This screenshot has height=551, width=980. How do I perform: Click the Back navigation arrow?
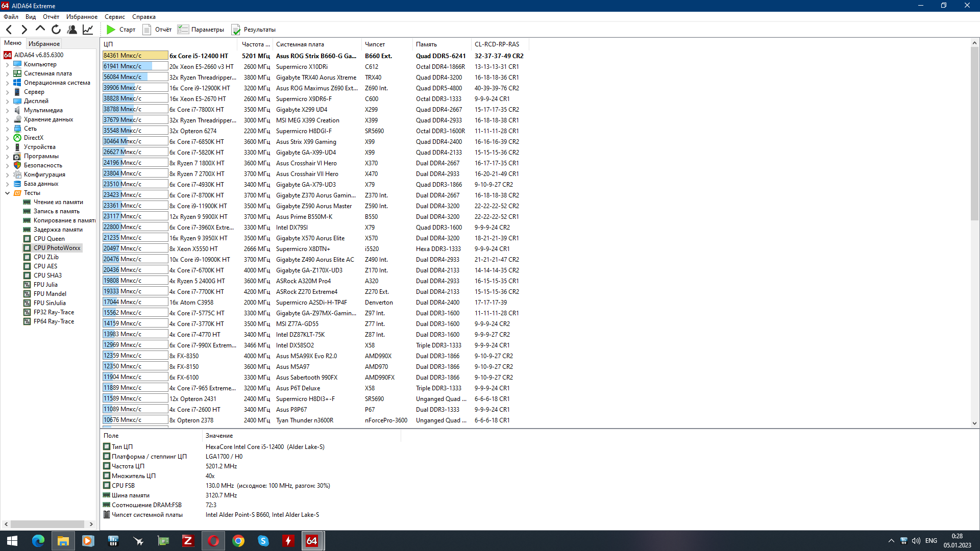[9, 30]
